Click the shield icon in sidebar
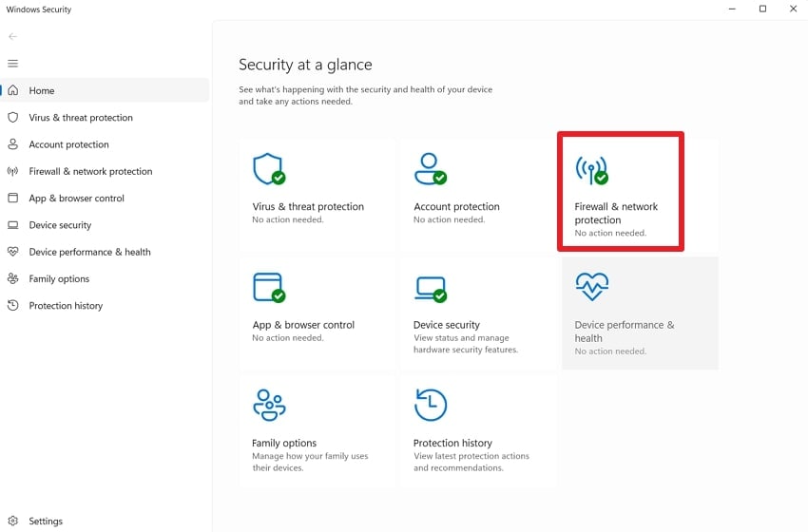Screen dimensions: 808x532 point(13,118)
